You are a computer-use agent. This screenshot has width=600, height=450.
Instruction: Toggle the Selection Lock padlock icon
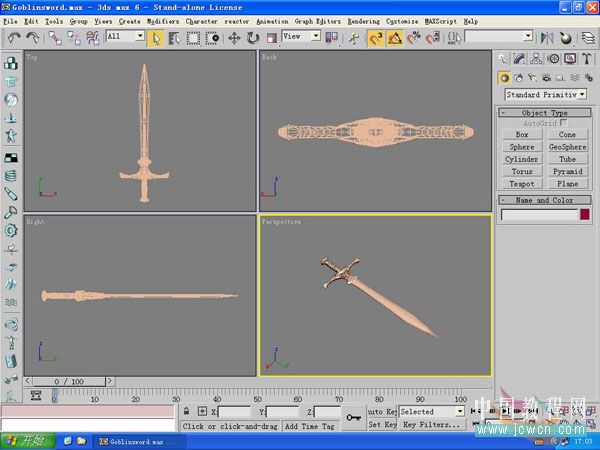(x=186, y=411)
